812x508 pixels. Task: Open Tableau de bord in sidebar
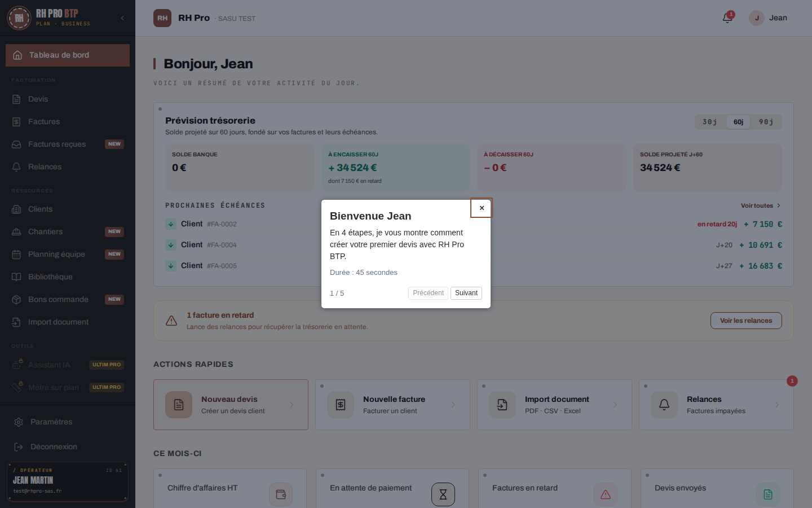(68, 55)
